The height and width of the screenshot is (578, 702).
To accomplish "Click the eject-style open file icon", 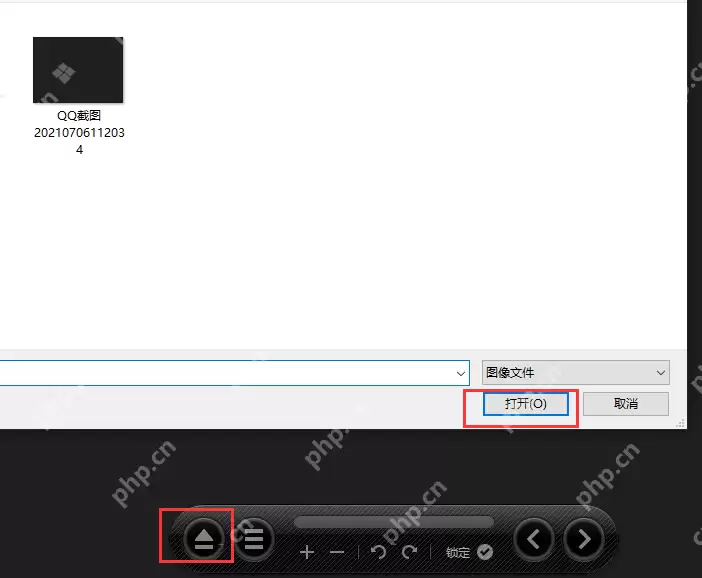I will 204,540.
